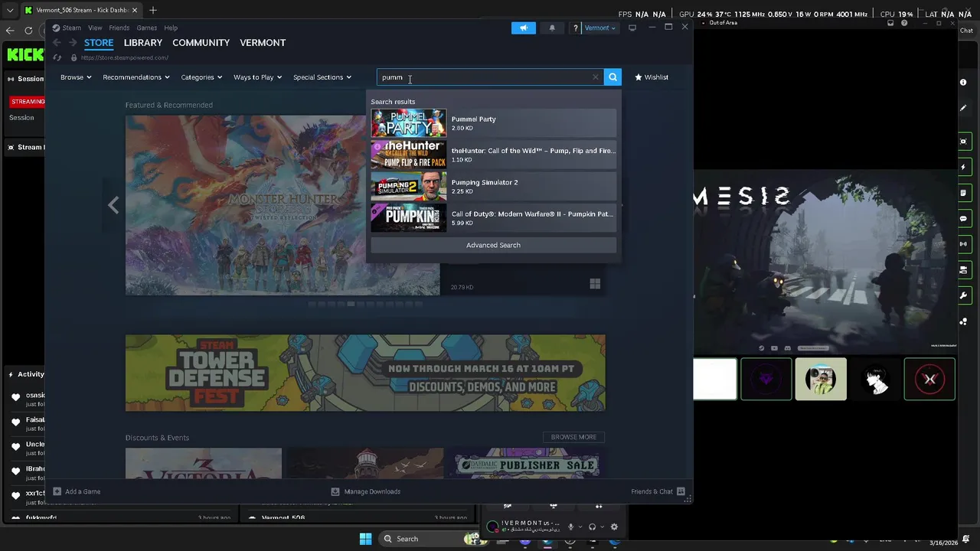The width and height of the screenshot is (980, 551).
Task: Open Call of Duty Pumpkin Patch result
Action: [493, 218]
